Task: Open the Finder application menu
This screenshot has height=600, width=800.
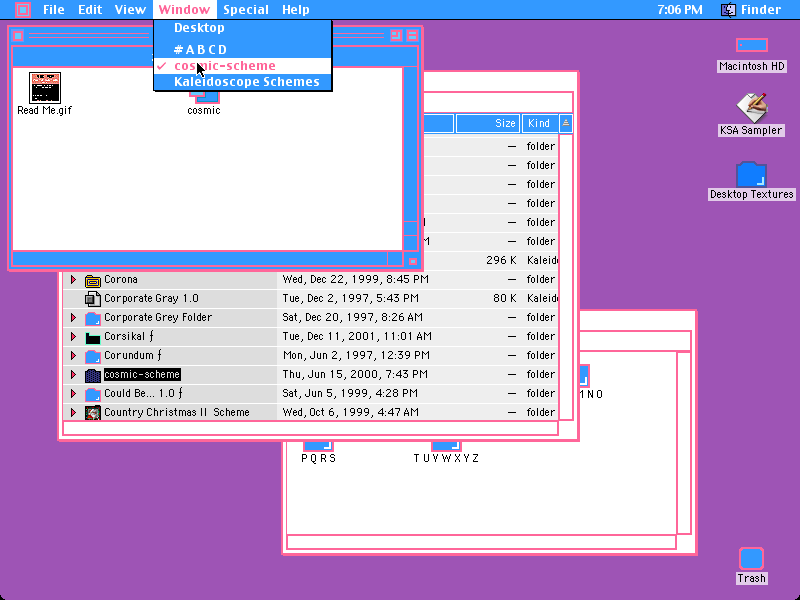Action: [x=751, y=9]
